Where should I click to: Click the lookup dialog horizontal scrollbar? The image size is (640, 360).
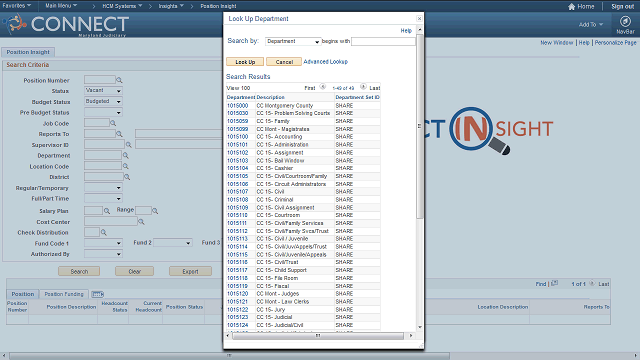[318, 336]
